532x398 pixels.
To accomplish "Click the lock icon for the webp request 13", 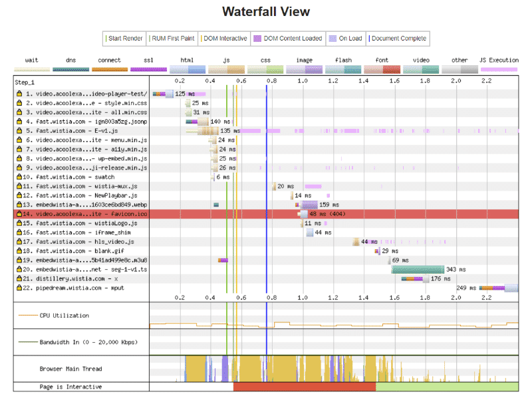I will click(19, 205).
